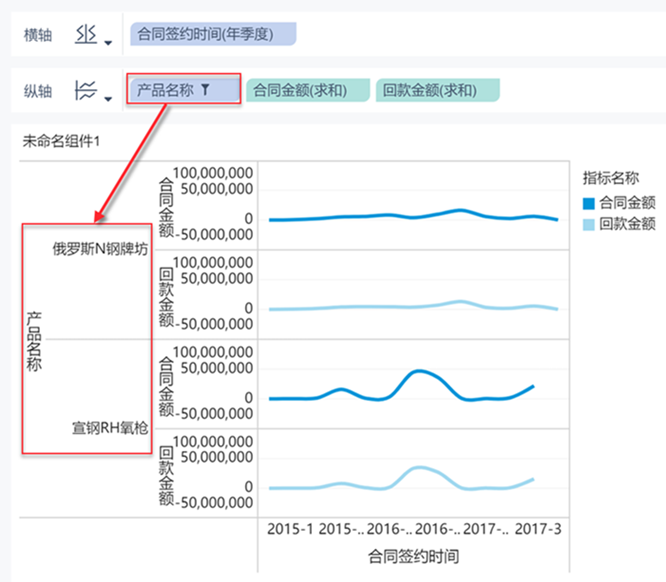The width and height of the screenshot is (666, 582).
Task: Click the vertical 产品名称 axis title
Action: tap(34, 342)
